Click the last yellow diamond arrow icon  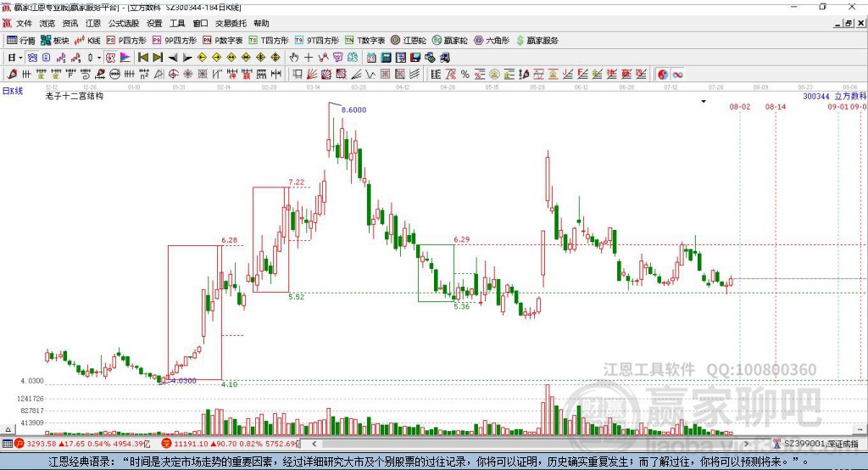pyautogui.click(x=275, y=58)
